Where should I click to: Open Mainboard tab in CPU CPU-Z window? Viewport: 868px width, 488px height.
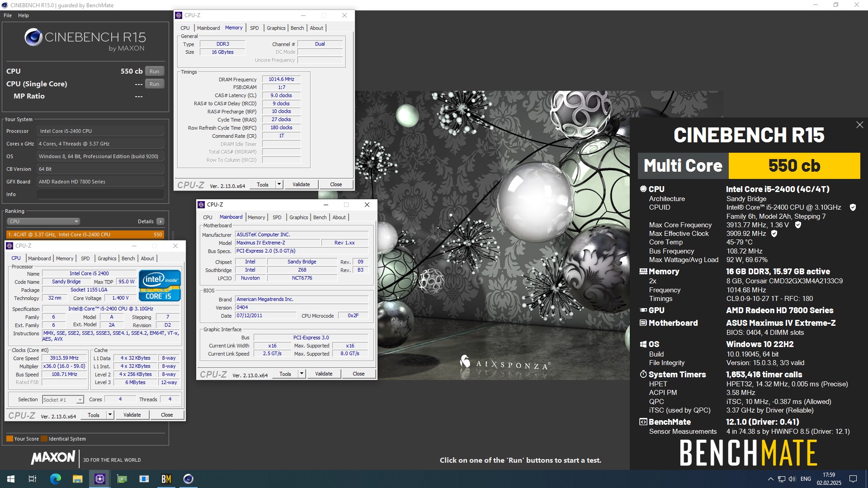point(39,258)
